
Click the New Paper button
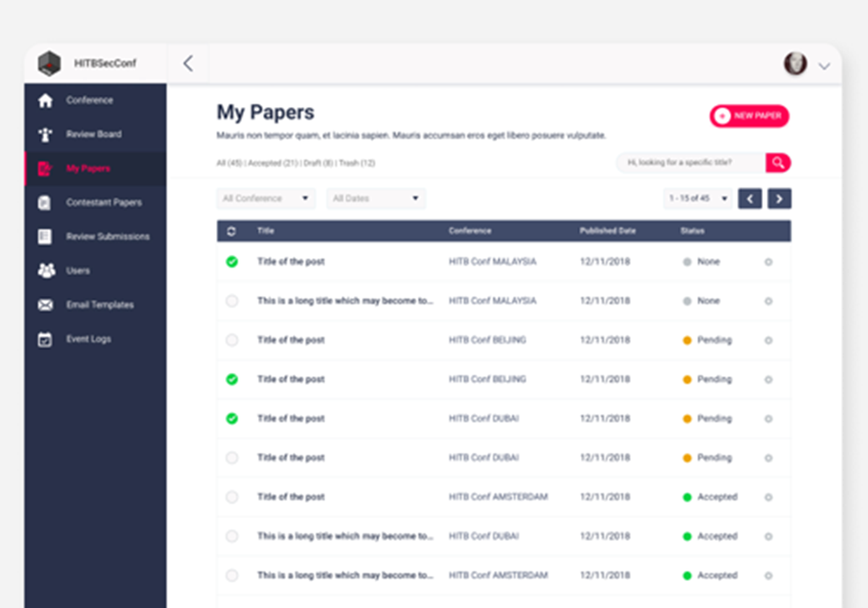(x=749, y=116)
